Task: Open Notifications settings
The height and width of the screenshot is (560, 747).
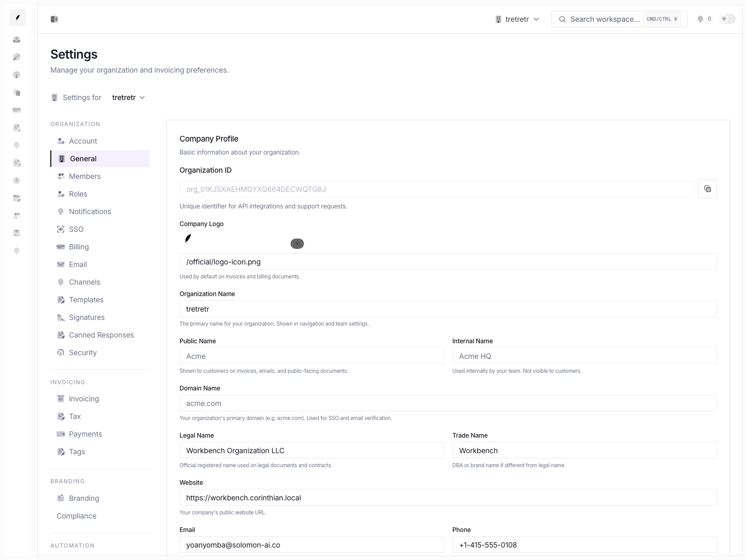Action: pos(100,212)
